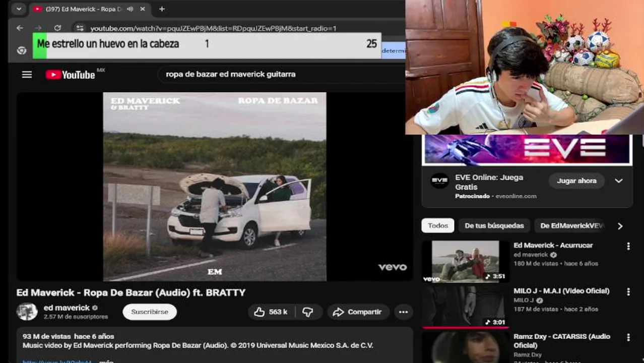
Task: Reload the page with the refresh icon
Action: tap(57, 28)
